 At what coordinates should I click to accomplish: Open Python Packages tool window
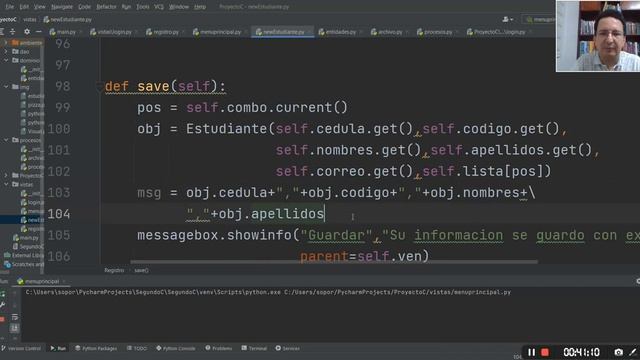coord(96,348)
